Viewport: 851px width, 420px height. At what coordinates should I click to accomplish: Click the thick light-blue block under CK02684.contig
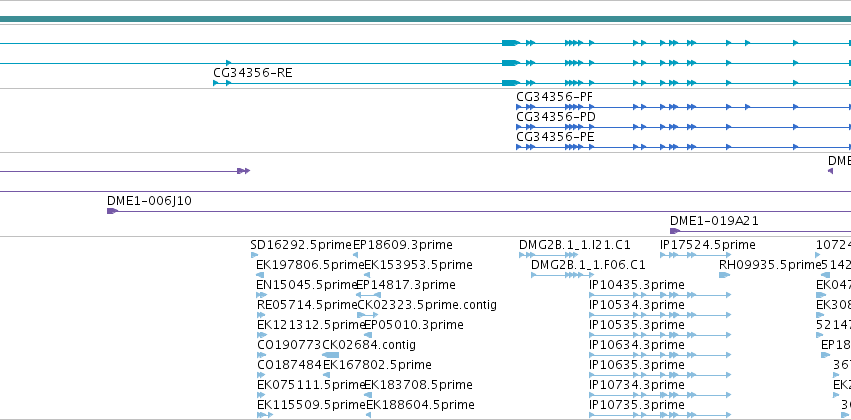pos(331,355)
